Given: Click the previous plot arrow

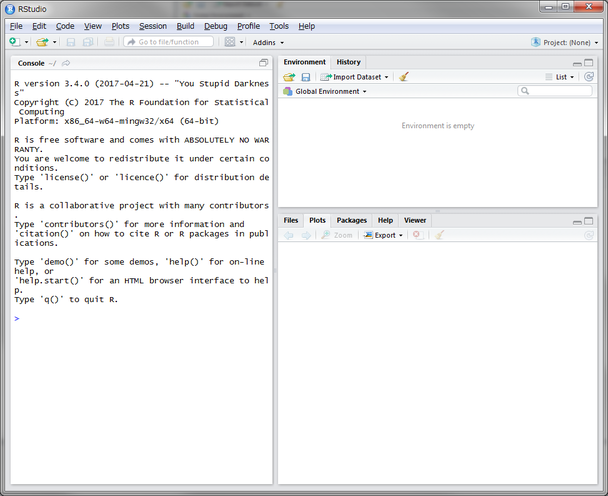Looking at the screenshot, I should coord(288,235).
